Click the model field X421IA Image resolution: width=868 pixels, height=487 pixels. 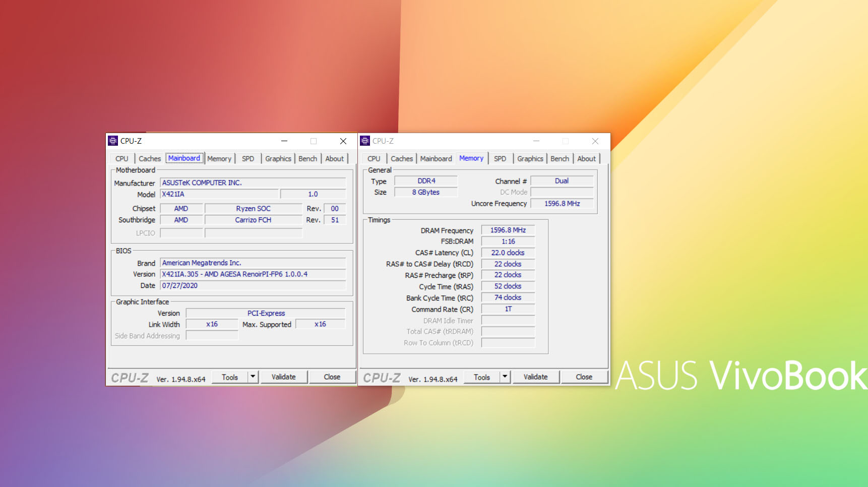219,194
